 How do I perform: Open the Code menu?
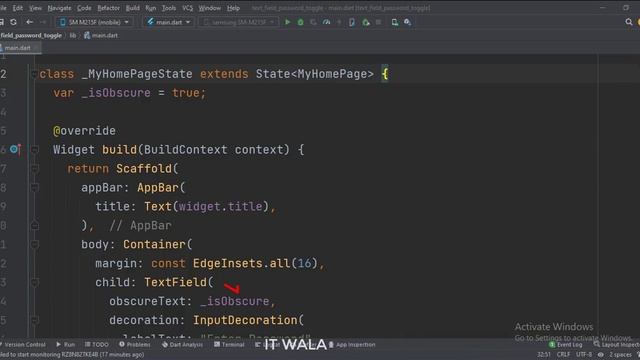(x=84, y=8)
